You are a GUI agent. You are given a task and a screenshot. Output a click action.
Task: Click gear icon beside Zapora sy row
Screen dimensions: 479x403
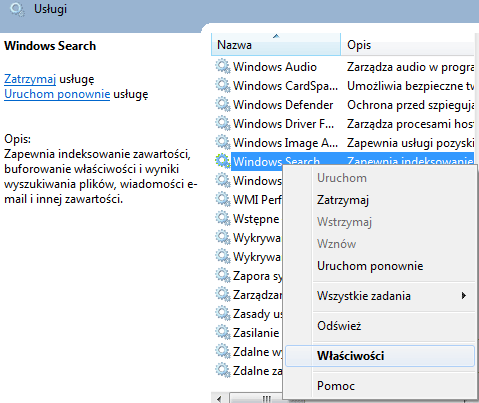(x=222, y=275)
